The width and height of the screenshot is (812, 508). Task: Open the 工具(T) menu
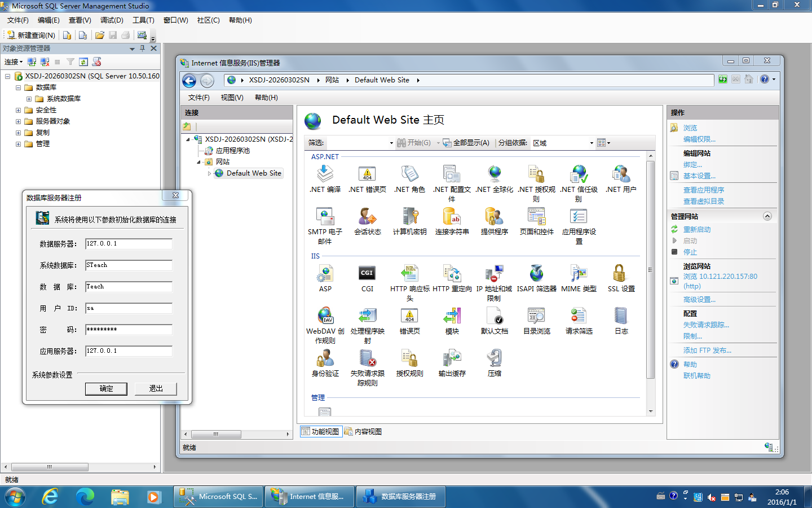pos(143,20)
